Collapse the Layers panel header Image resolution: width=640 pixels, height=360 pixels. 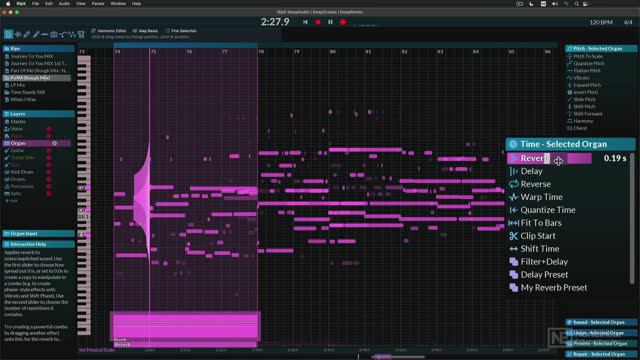(x=38, y=114)
